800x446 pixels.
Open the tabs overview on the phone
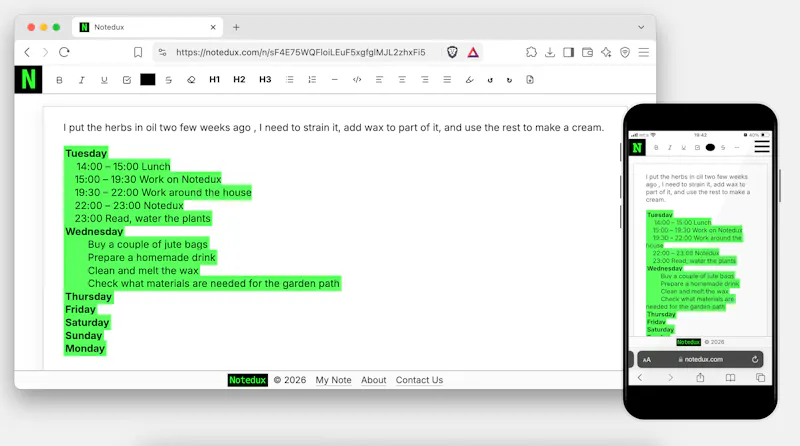(x=760, y=378)
